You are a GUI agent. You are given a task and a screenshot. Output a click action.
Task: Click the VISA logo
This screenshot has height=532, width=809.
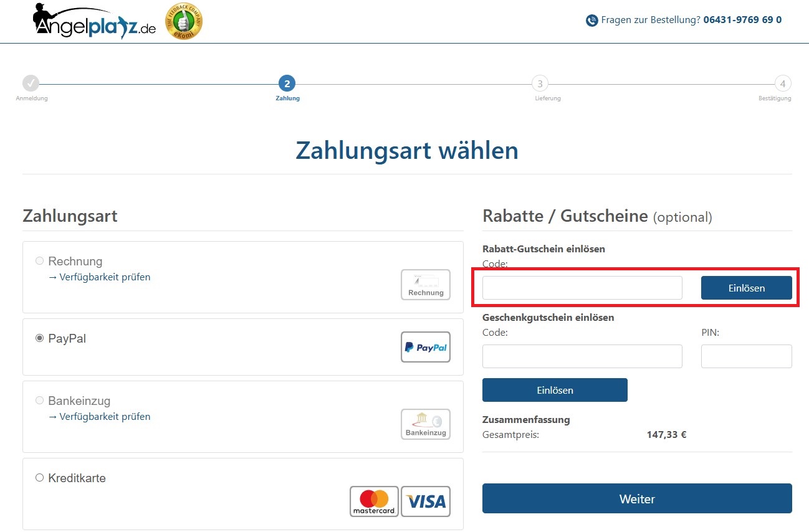click(x=426, y=501)
